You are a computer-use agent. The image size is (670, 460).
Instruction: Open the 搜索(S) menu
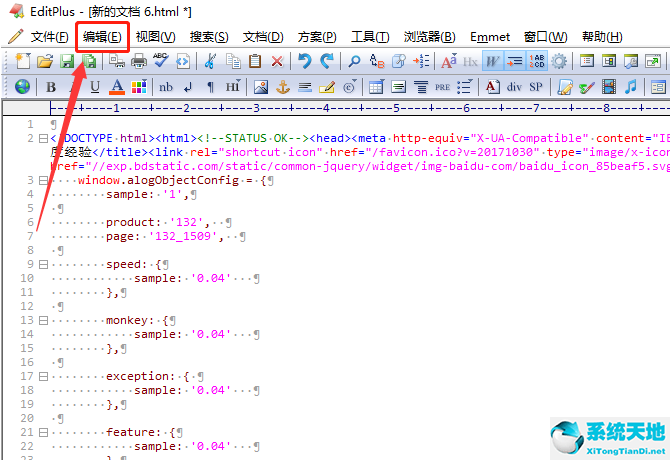click(x=209, y=37)
